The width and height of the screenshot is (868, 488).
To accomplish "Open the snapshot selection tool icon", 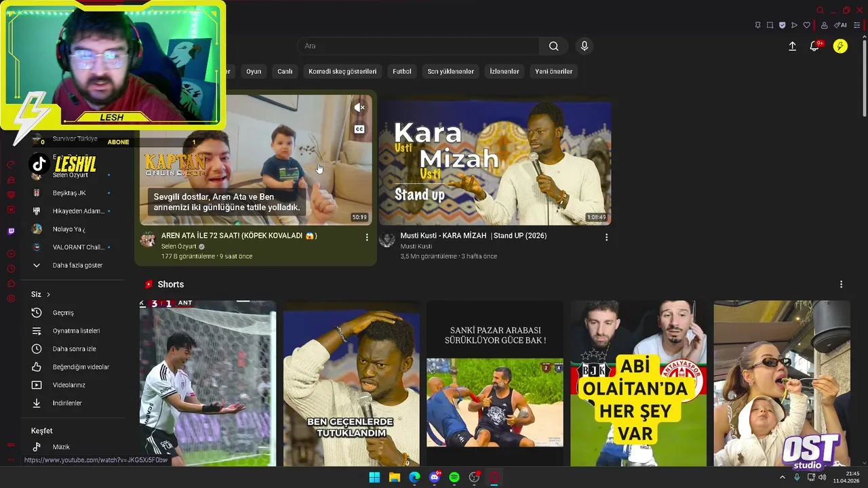I will click(x=770, y=25).
